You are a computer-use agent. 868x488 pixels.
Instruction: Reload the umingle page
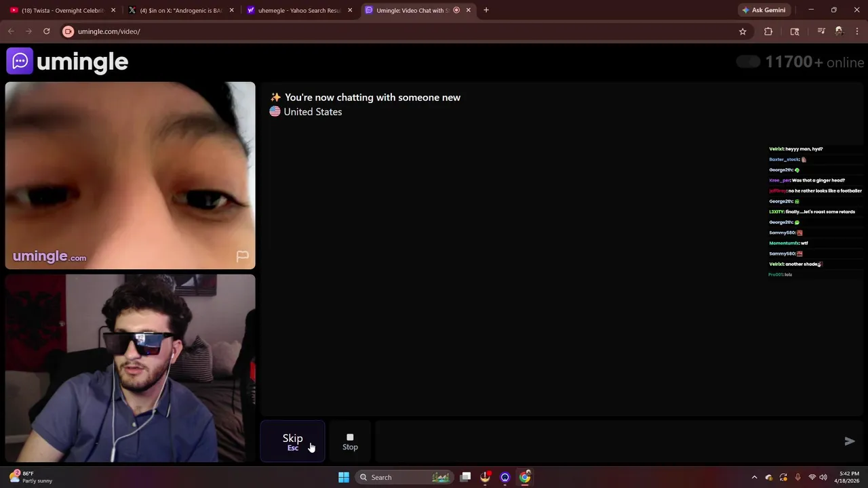coord(46,31)
